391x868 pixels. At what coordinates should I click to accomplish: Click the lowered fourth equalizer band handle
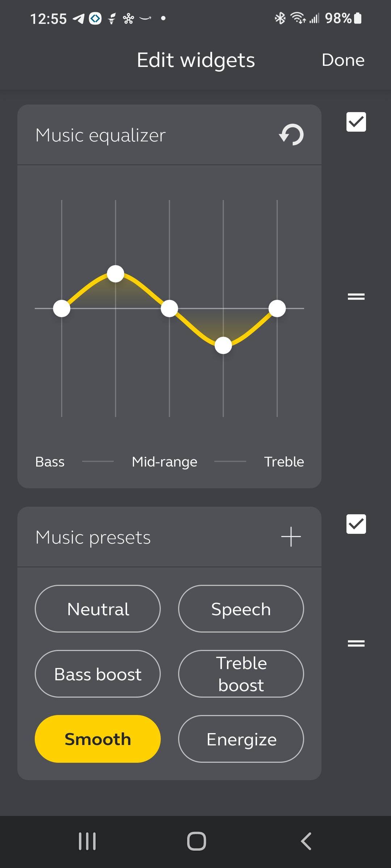click(x=223, y=345)
